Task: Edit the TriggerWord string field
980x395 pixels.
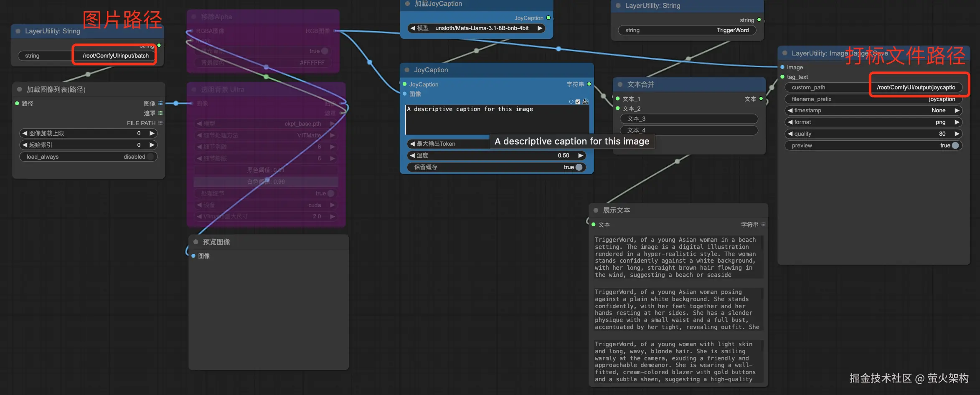Action: 687,30
